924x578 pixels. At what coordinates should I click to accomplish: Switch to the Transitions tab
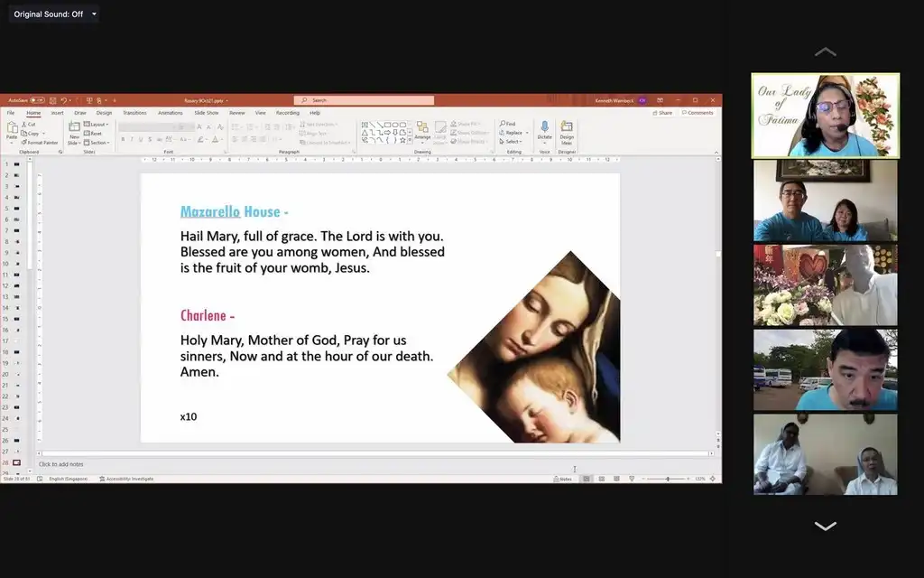tap(134, 113)
